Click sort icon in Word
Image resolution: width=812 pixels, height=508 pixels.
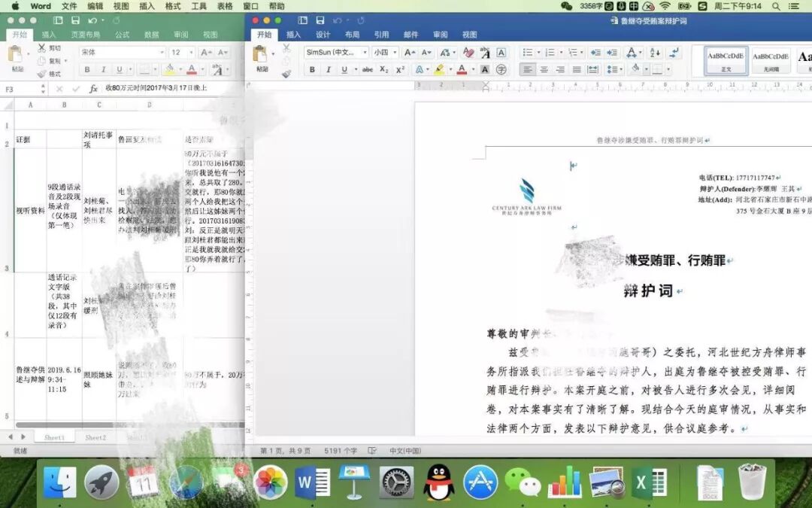[x=655, y=53]
